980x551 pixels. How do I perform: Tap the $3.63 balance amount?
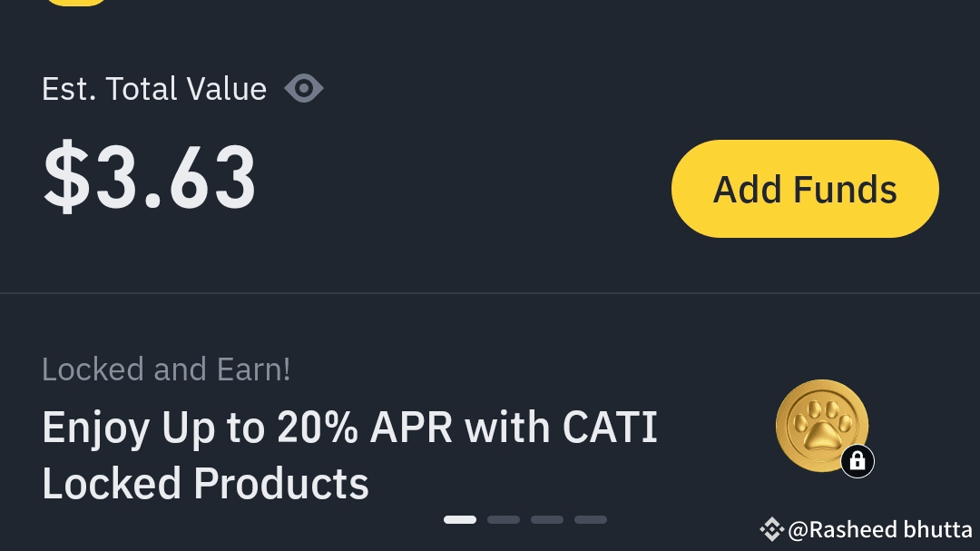click(150, 179)
